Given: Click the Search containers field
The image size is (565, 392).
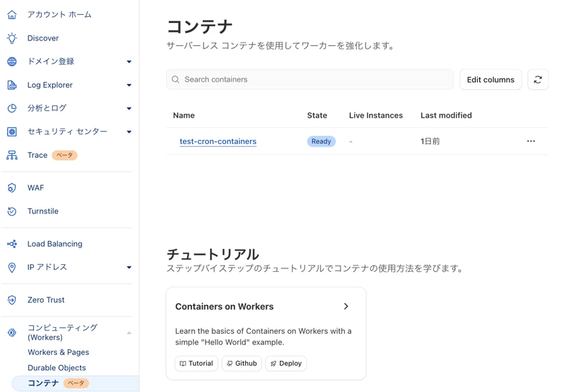Looking at the screenshot, I should click(311, 80).
